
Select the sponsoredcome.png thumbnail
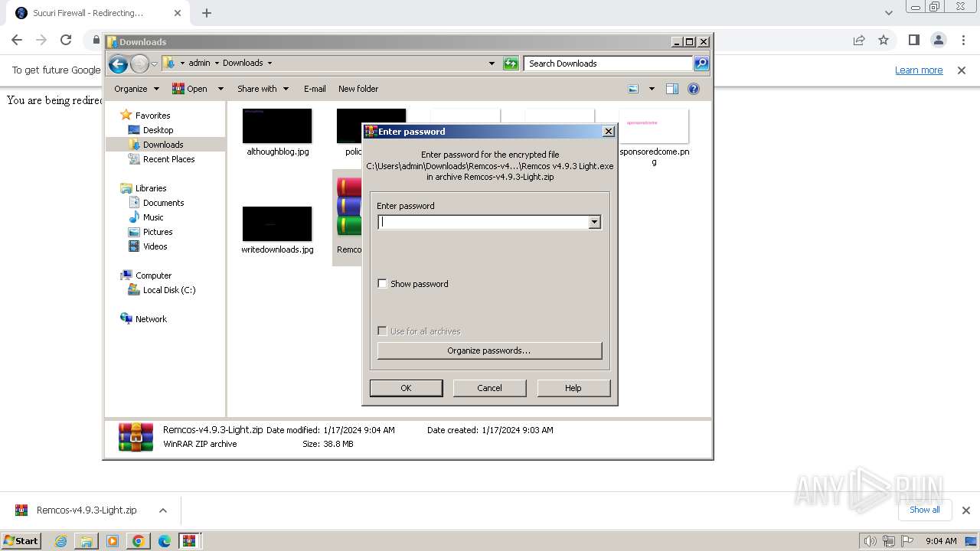pyautogui.click(x=654, y=126)
